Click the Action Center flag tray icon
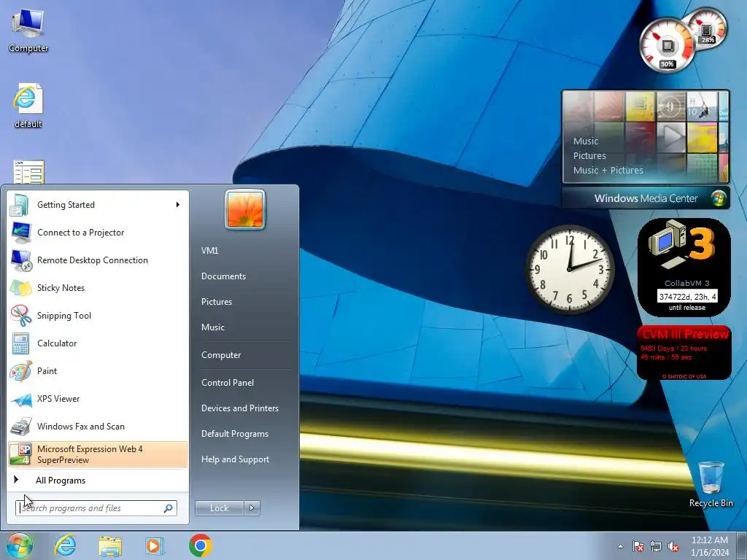Screen dimensions: 747x560 [638, 546]
